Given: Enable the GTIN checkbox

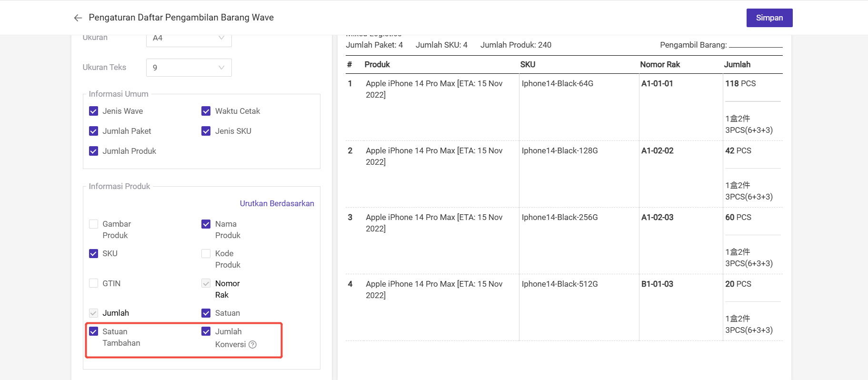Looking at the screenshot, I should [x=93, y=283].
